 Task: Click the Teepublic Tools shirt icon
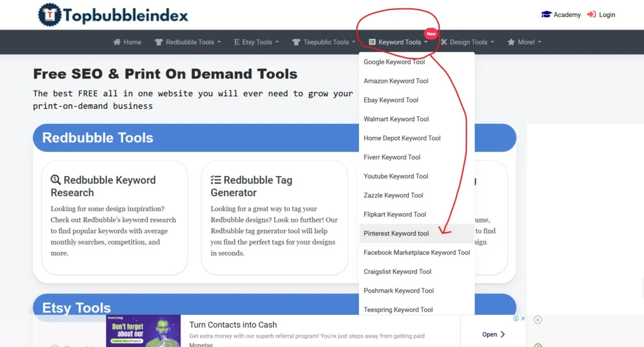296,42
